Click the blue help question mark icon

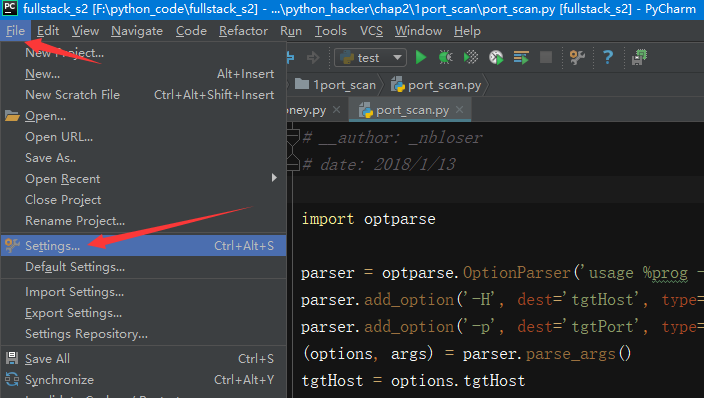point(607,57)
